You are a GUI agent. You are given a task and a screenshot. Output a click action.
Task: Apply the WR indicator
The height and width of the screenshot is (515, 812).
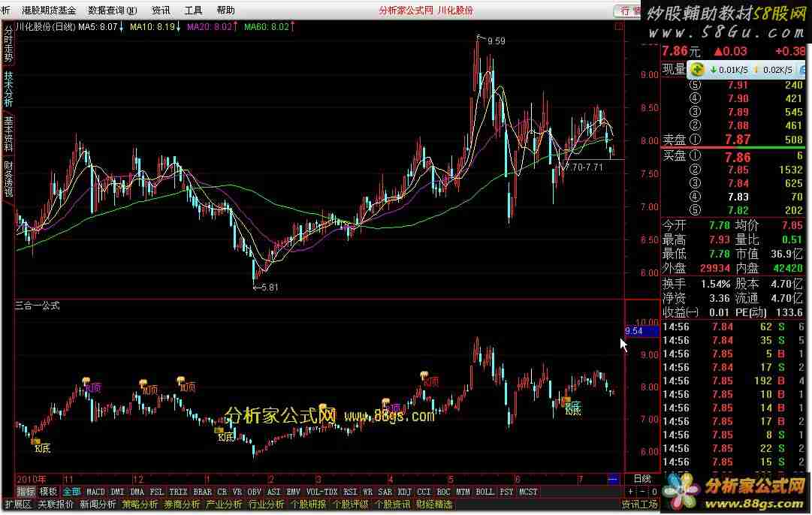pos(367,492)
